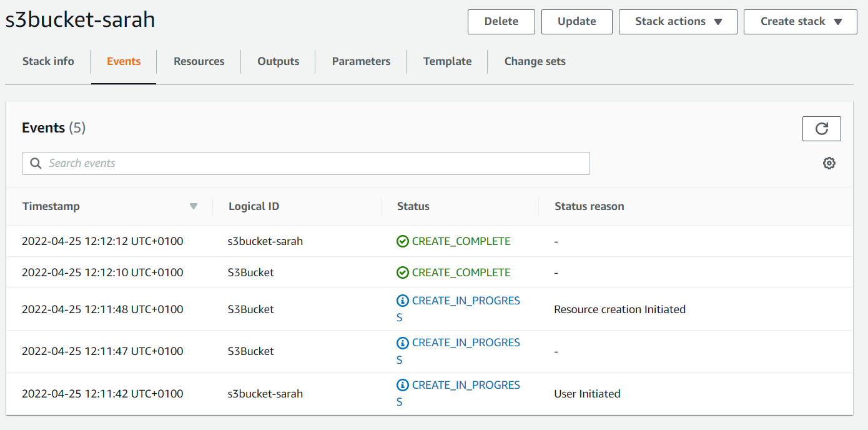Toggle the Timestamp column sort order
868x430 pixels.
click(x=194, y=206)
